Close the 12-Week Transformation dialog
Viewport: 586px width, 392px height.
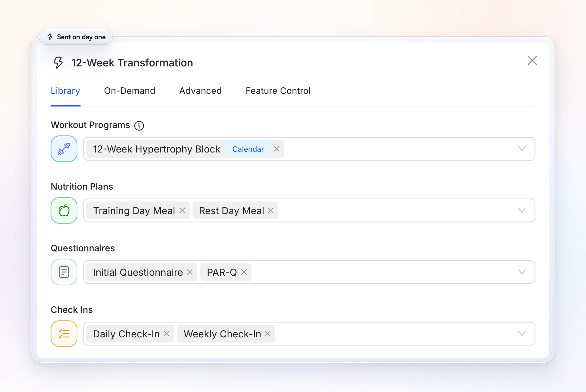click(532, 60)
